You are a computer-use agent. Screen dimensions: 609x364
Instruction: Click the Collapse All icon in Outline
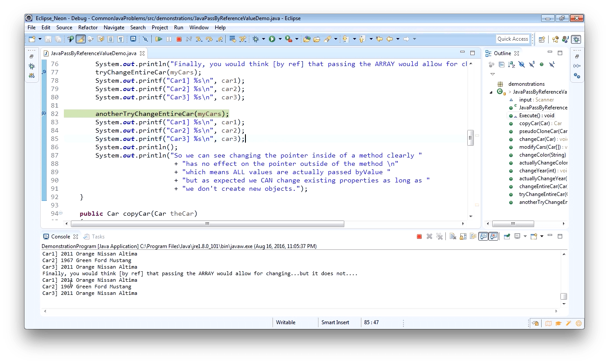pos(501,64)
